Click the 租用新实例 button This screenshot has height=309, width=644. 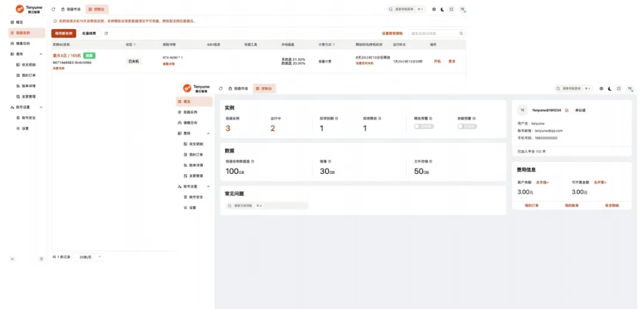click(63, 33)
